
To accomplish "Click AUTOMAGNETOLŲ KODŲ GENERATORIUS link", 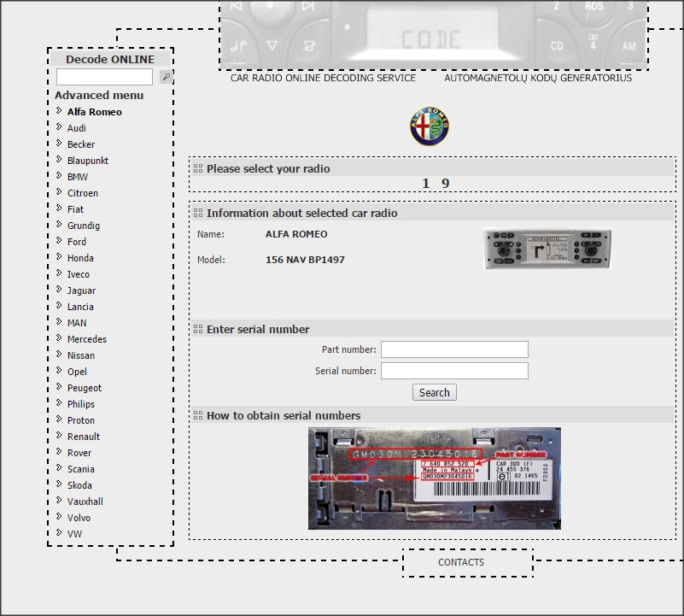I will [x=538, y=78].
